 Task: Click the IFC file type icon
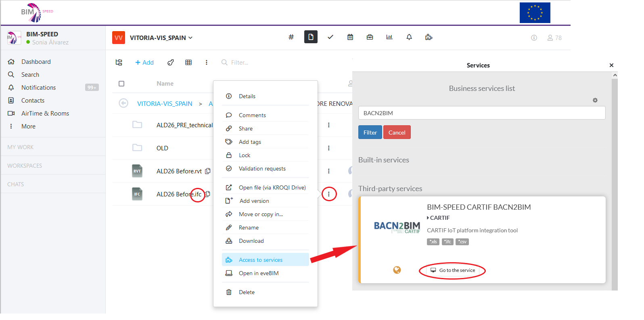137,194
